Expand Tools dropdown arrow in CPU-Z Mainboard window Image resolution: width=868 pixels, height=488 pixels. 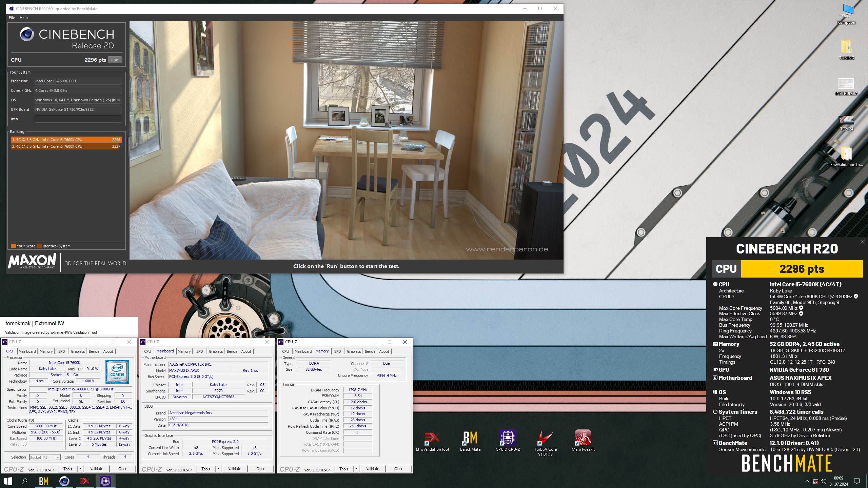pyautogui.click(x=218, y=469)
